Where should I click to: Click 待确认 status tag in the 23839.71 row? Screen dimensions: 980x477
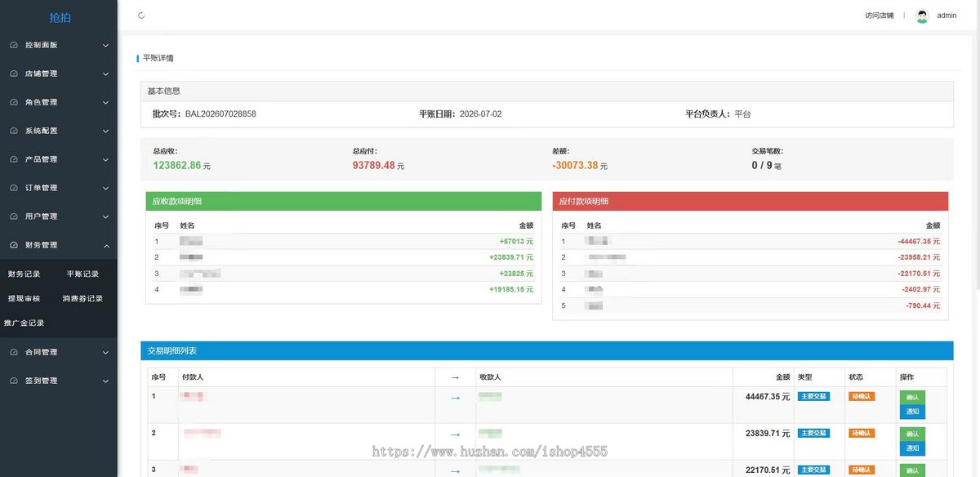pos(862,433)
